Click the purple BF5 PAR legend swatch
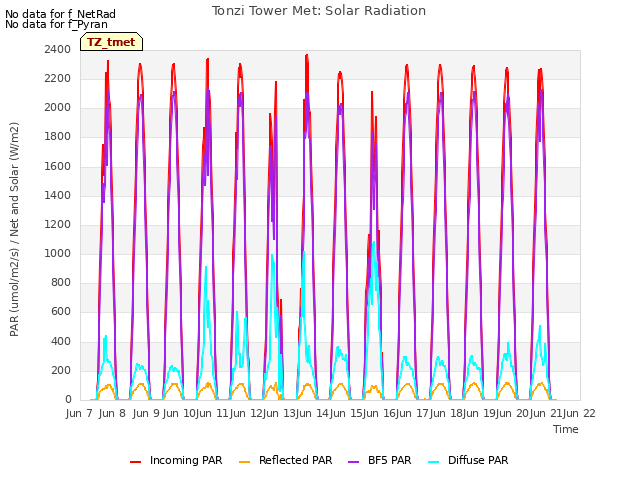640x480 pixels. tap(353, 462)
